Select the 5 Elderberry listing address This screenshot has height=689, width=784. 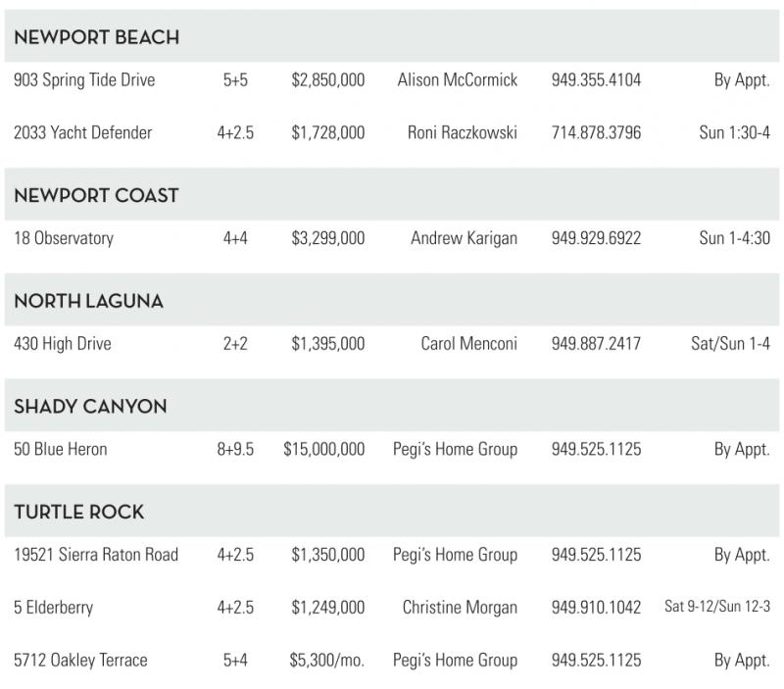point(54,608)
